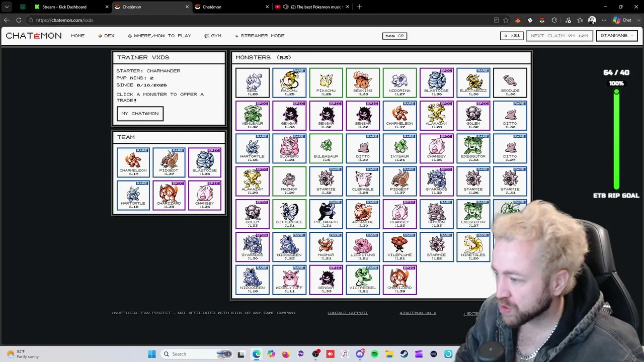This screenshot has width=644, height=362.
Task: Choose the Magmar L21 monster card
Action: [326, 247]
